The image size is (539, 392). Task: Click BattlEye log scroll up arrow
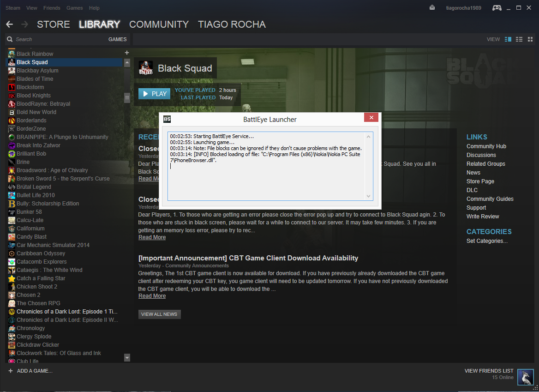369,137
